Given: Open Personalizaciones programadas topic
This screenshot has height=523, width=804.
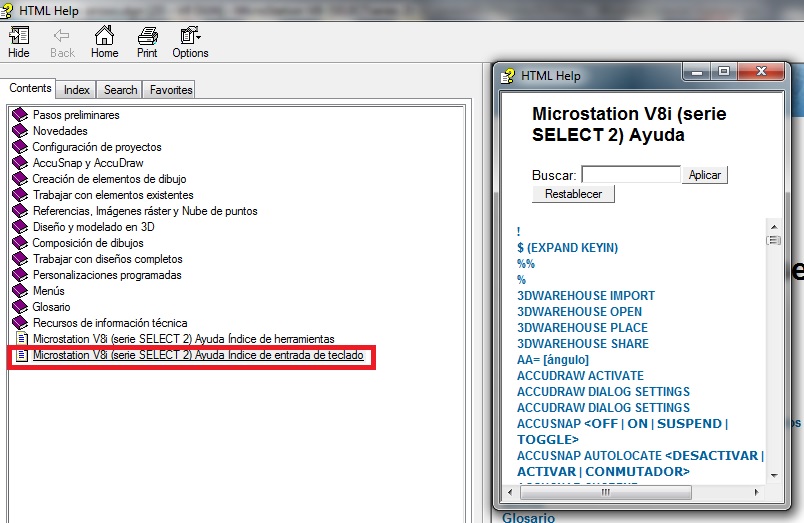Looking at the screenshot, I should (107, 275).
